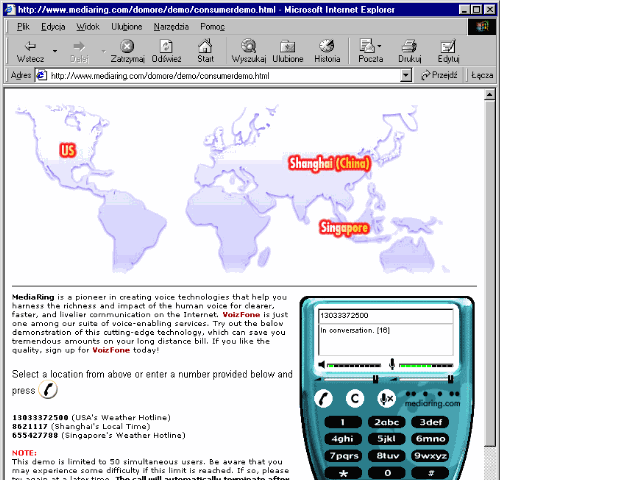Click the 655427788 Singapore weather number
The width and height of the screenshot is (640, 480).
coord(35,435)
